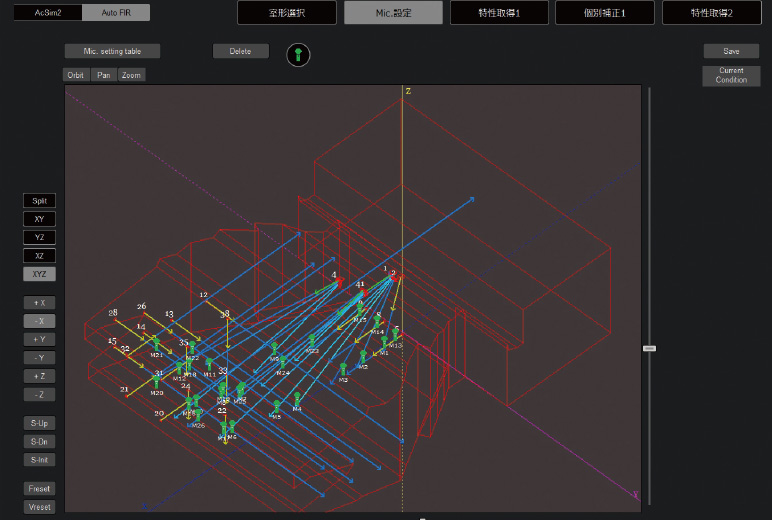Switch mode to AcSim2
This screenshot has height=520, width=772.
48,13
